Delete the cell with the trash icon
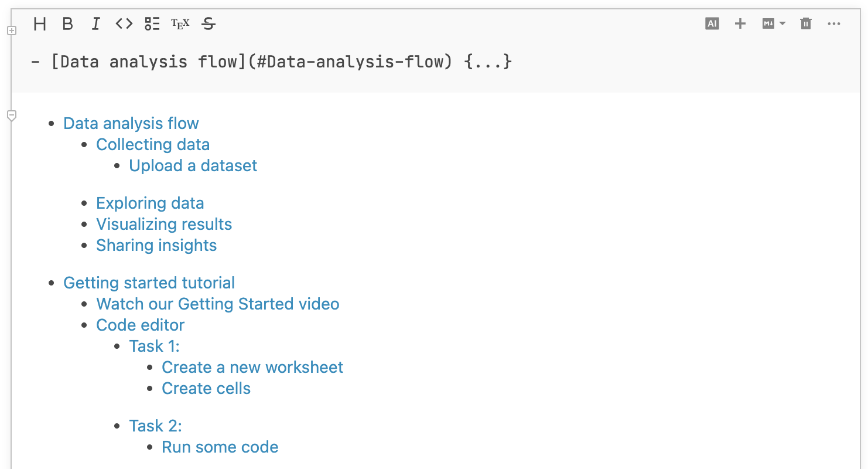Viewport: 868px width, 469px height. tap(805, 23)
